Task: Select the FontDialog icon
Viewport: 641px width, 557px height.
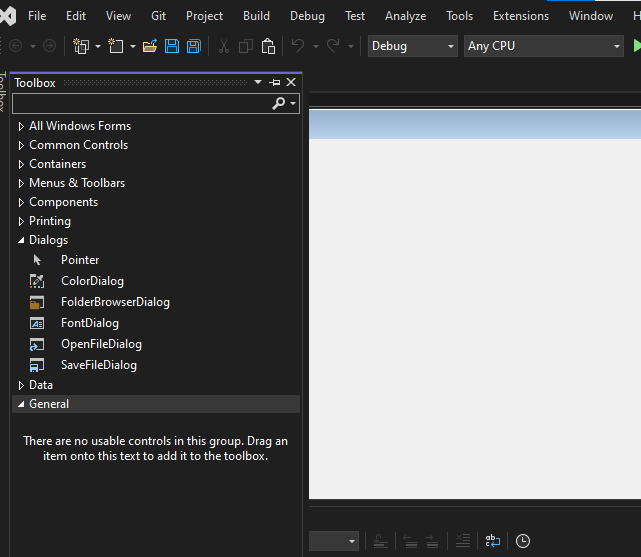Action: (x=37, y=323)
